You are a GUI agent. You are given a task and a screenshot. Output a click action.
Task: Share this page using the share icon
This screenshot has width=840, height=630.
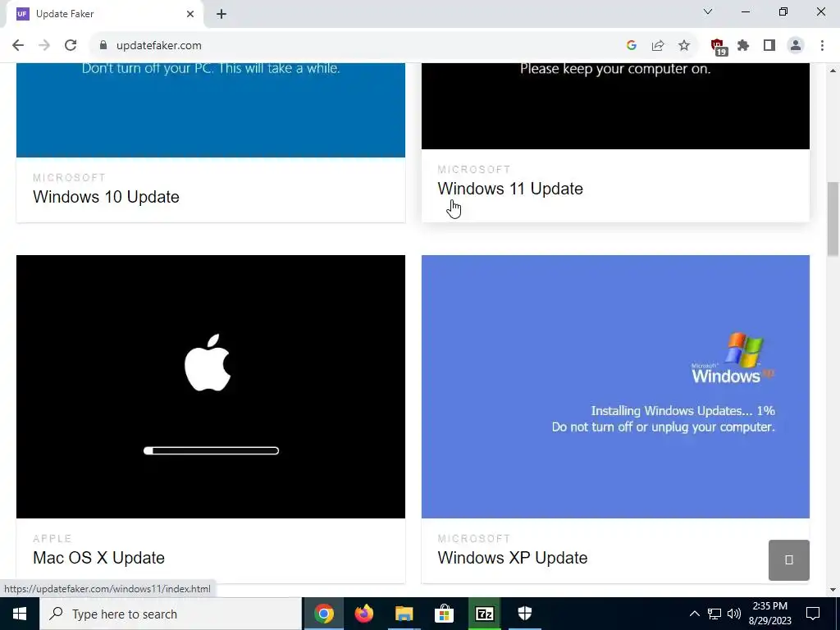pos(658,46)
